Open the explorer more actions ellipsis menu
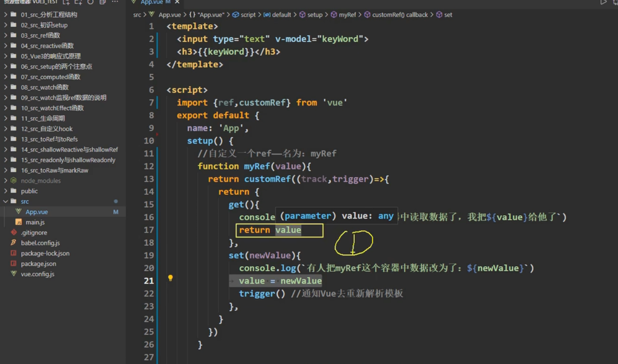The height and width of the screenshot is (364, 618). (115, 2)
